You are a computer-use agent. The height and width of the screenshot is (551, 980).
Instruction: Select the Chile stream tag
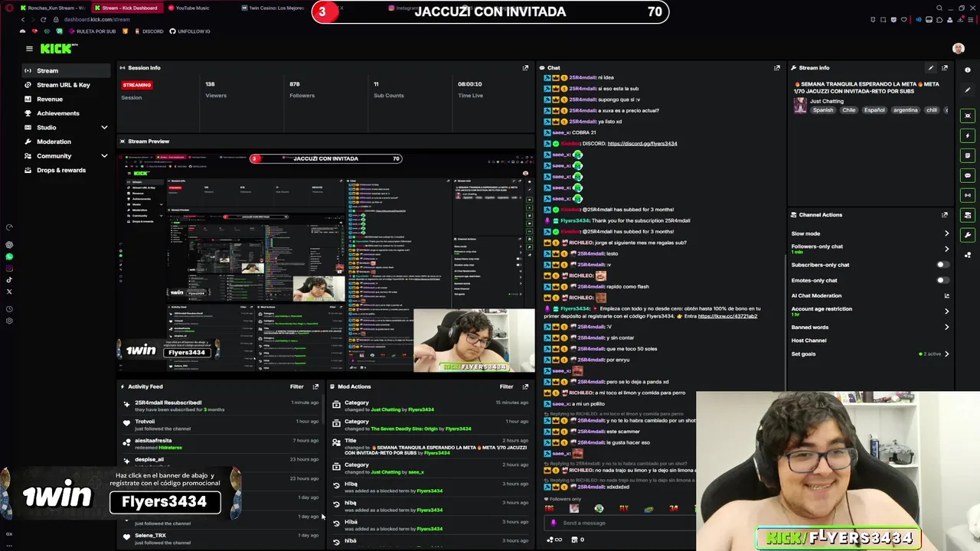point(848,110)
